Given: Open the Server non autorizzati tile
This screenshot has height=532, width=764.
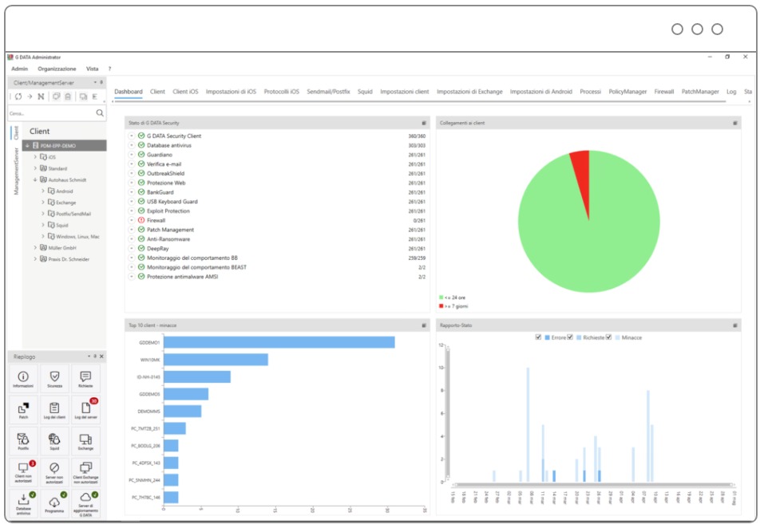Looking at the screenshot, I should pos(54,472).
